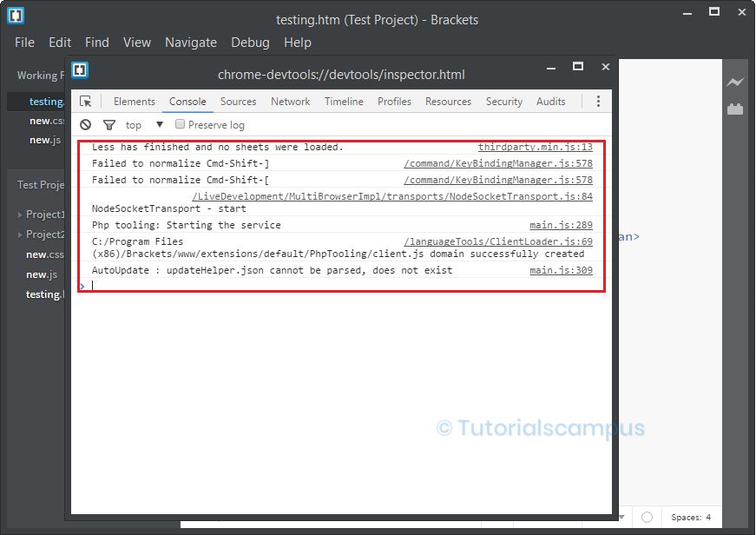Open the Timeline tab

tap(344, 102)
